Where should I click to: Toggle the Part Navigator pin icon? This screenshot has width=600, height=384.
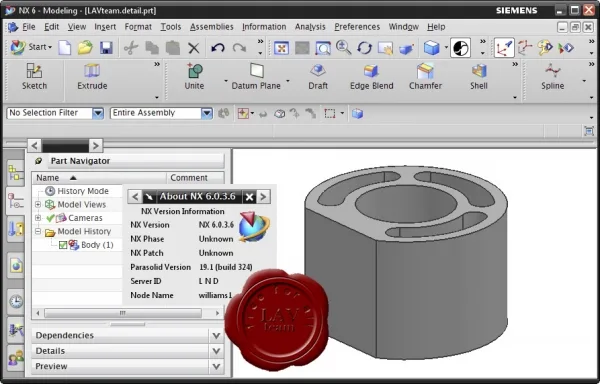(38, 161)
